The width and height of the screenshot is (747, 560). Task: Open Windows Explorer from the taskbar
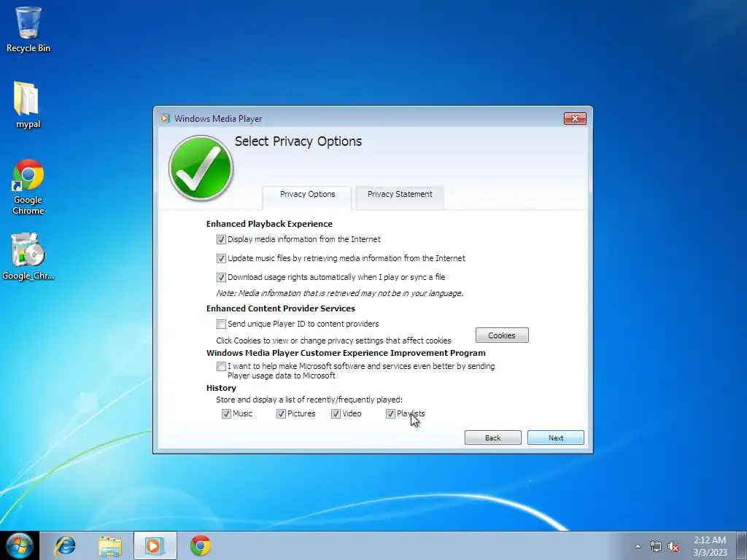coord(110,545)
